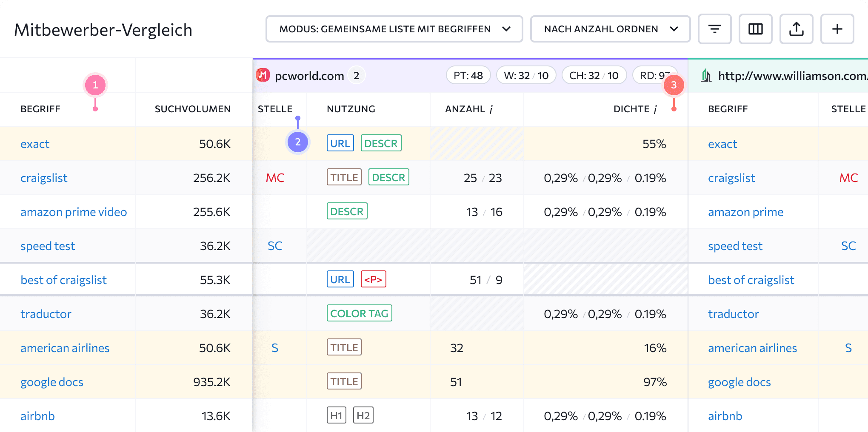Click the MC position in the williamson column
This screenshot has width=868, height=432.
tap(848, 178)
